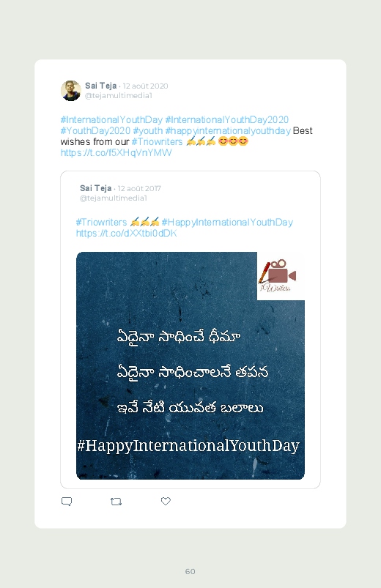
Task: Follow the #YouthDay2020 hashtag link
Action: click(95, 130)
